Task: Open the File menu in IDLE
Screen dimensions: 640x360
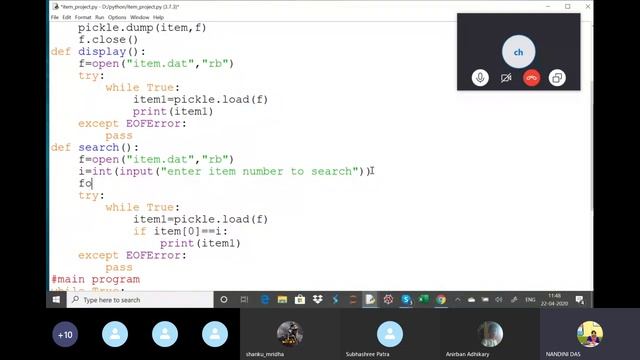Action: tap(55, 18)
